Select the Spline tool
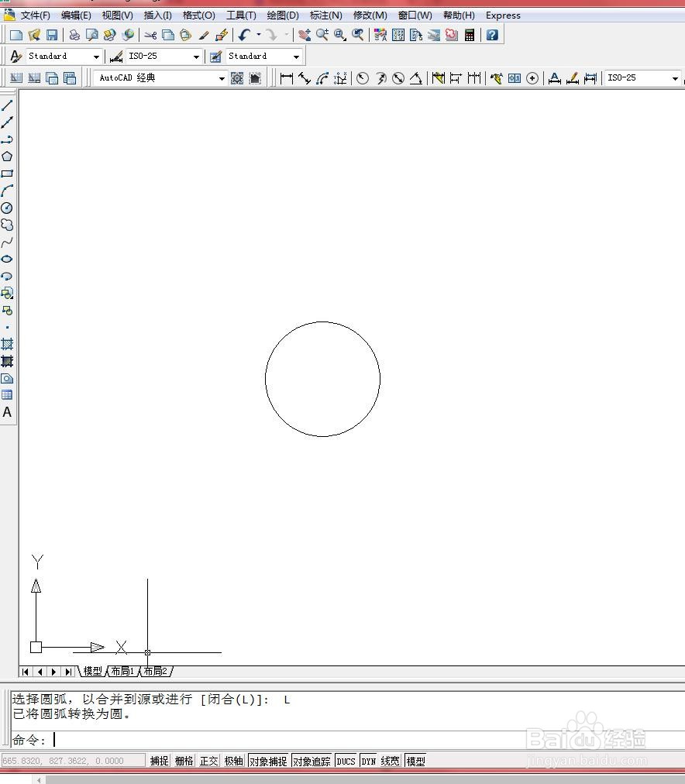This screenshot has height=784, width=685. [x=7, y=242]
